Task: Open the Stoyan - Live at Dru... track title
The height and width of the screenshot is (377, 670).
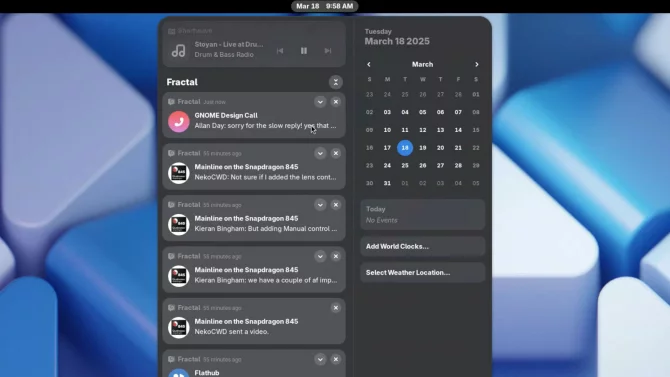Action: (229, 44)
